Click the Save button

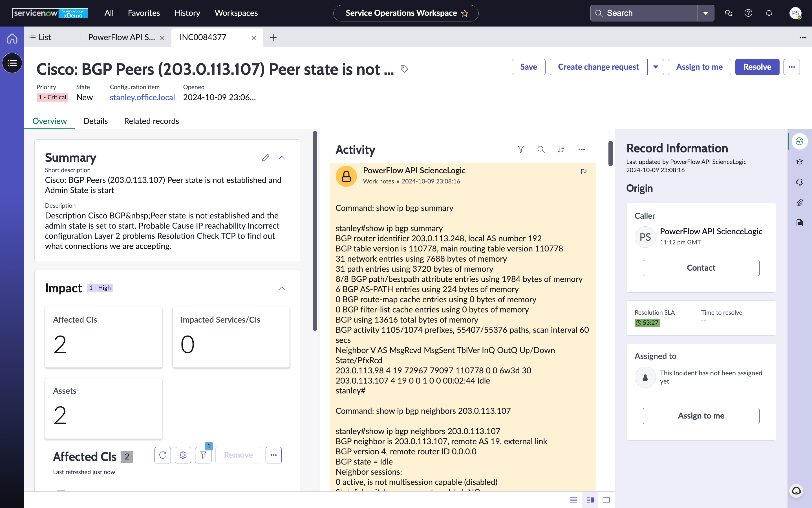point(528,67)
